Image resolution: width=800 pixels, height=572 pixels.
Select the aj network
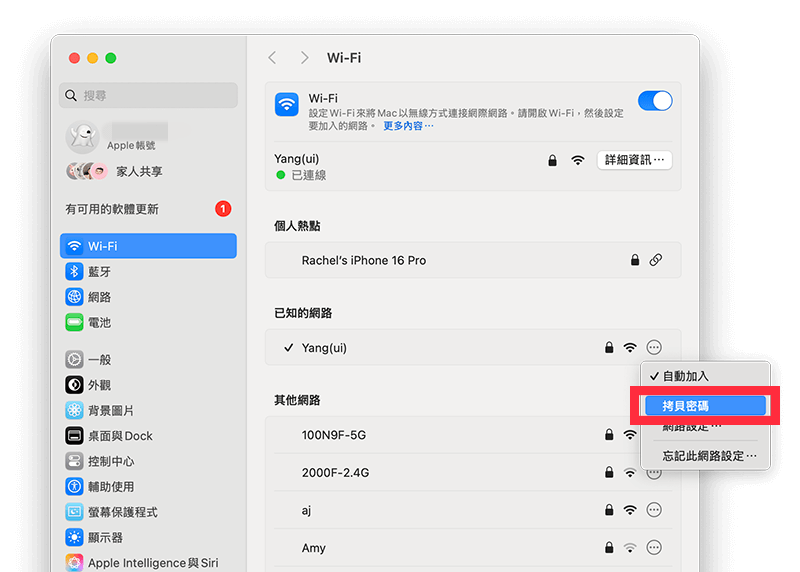tap(473, 510)
